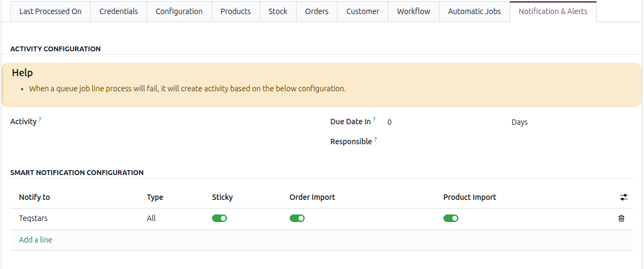This screenshot has height=269, width=644.
Task: Open Responsible field help tooltip
Action: click(x=375, y=140)
